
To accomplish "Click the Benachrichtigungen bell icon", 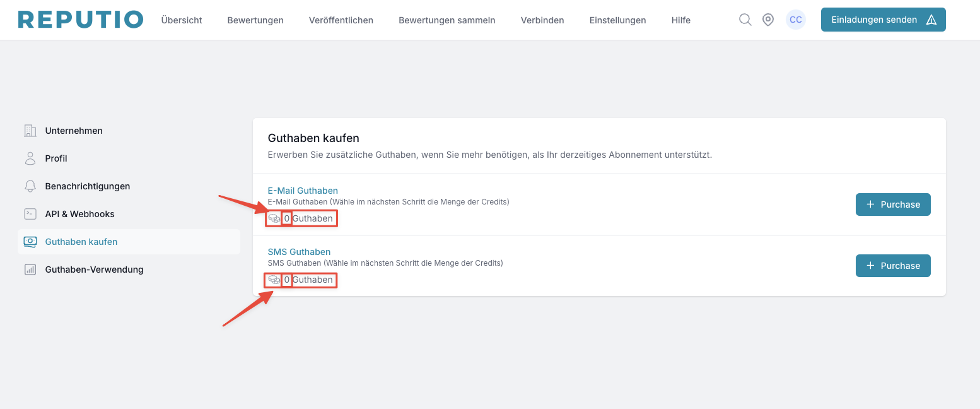I will [x=30, y=186].
